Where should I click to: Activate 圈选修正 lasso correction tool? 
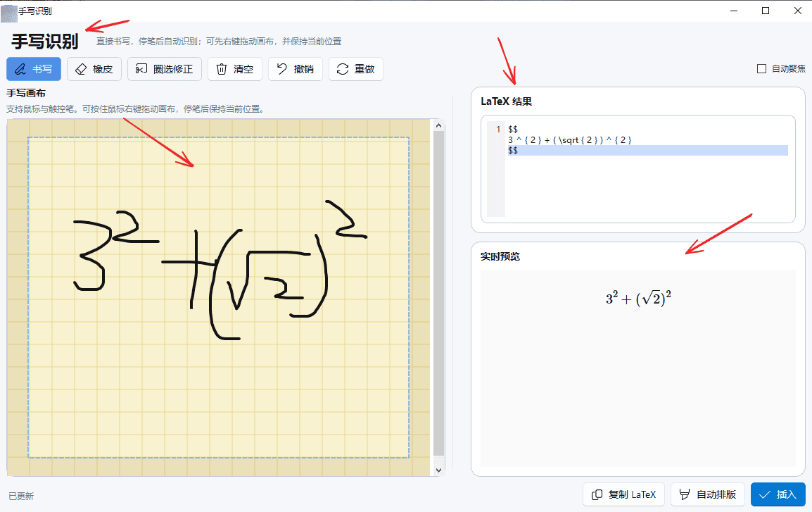coord(164,69)
